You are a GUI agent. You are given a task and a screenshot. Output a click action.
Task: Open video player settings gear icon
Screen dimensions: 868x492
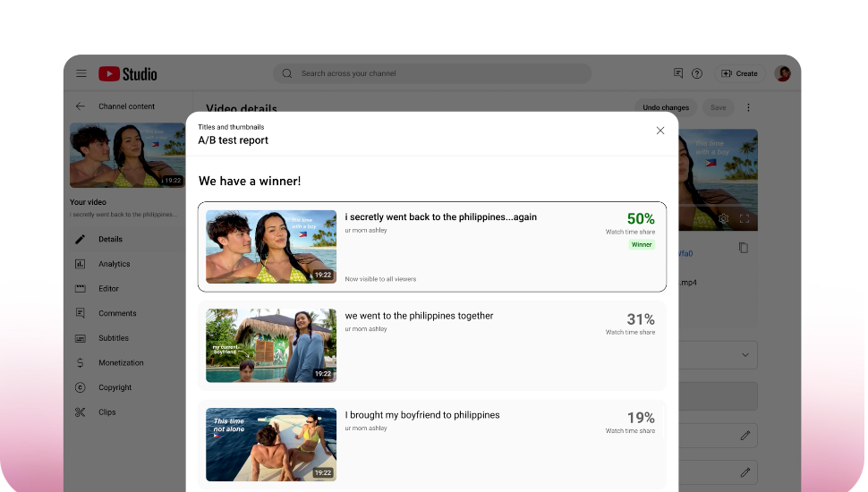pyautogui.click(x=724, y=218)
